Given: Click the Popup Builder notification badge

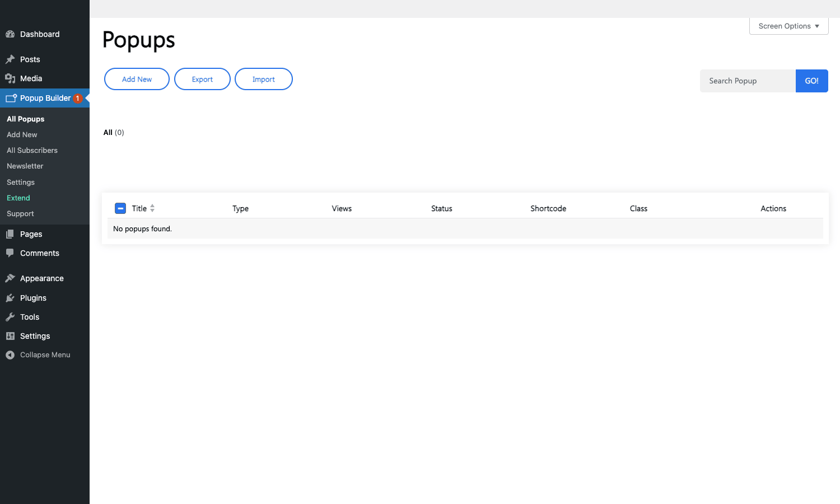Looking at the screenshot, I should (x=78, y=99).
